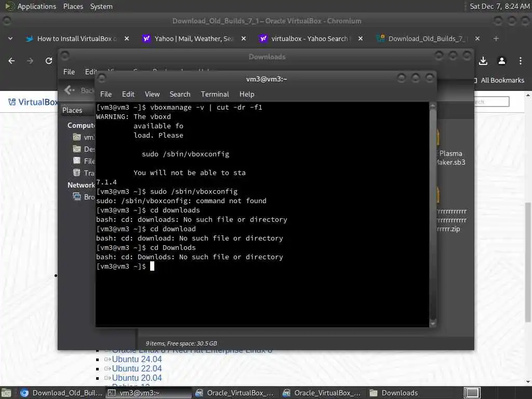Go forward in Chromium browser
The height and width of the screenshot is (399, 532).
pyautogui.click(x=30, y=61)
